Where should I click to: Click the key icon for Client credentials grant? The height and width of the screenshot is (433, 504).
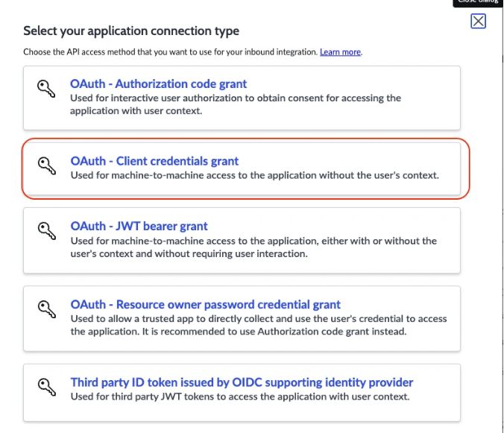click(x=46, y=165)
